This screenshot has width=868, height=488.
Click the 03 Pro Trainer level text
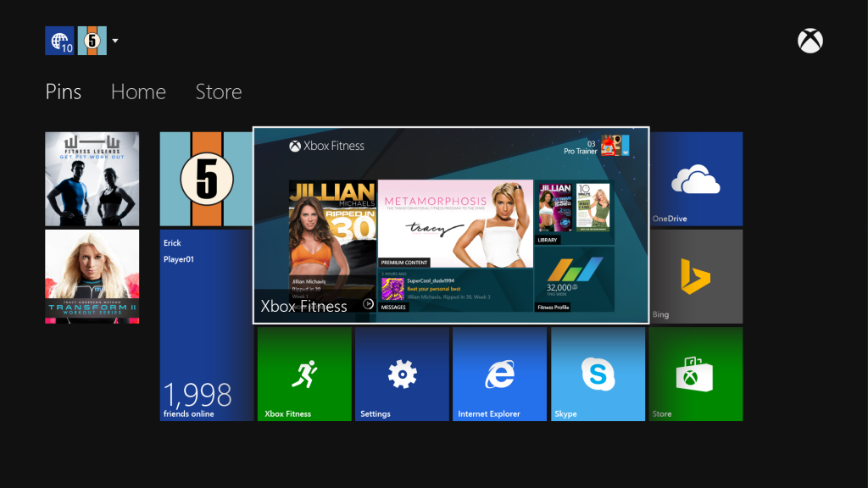580,147
